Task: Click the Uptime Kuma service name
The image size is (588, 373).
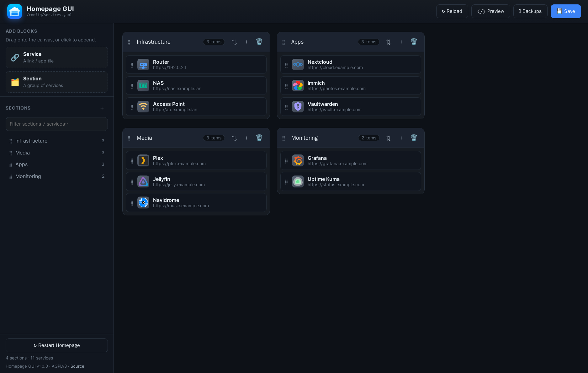Action: pos(323,179)
